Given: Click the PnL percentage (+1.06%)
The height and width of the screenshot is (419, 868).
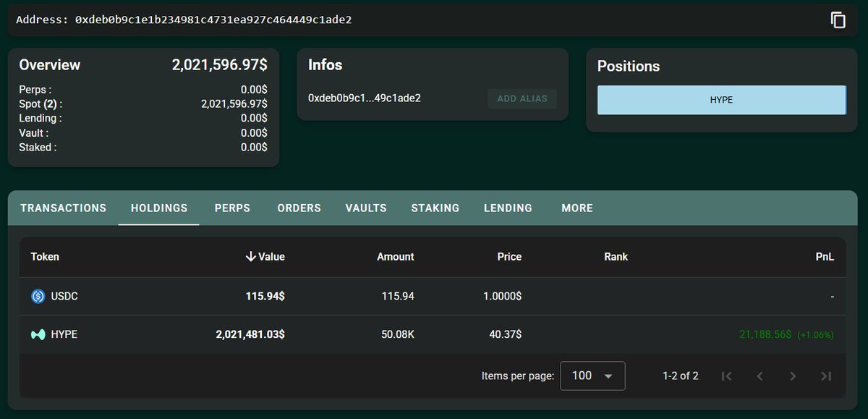Looking at the screenshot, I should (816, 335).
